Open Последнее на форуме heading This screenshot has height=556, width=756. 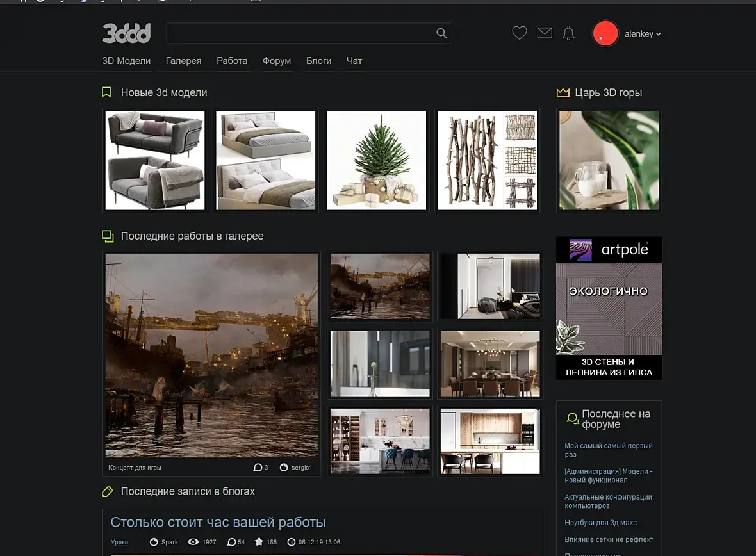616,419
